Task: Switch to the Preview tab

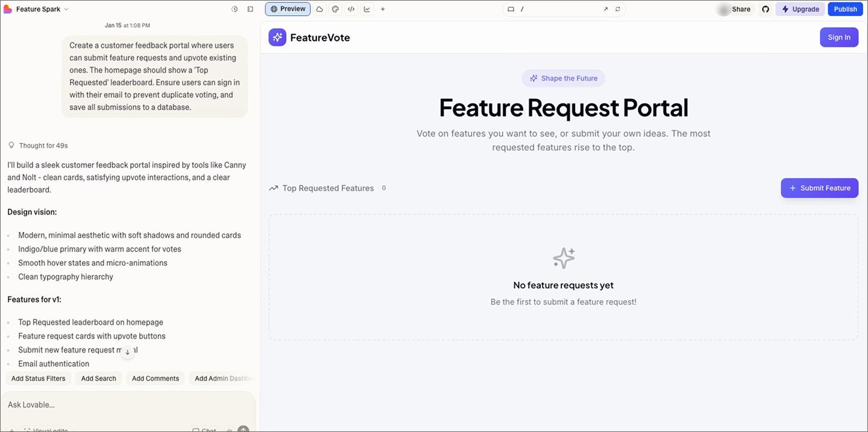Action: pos(288,8)
